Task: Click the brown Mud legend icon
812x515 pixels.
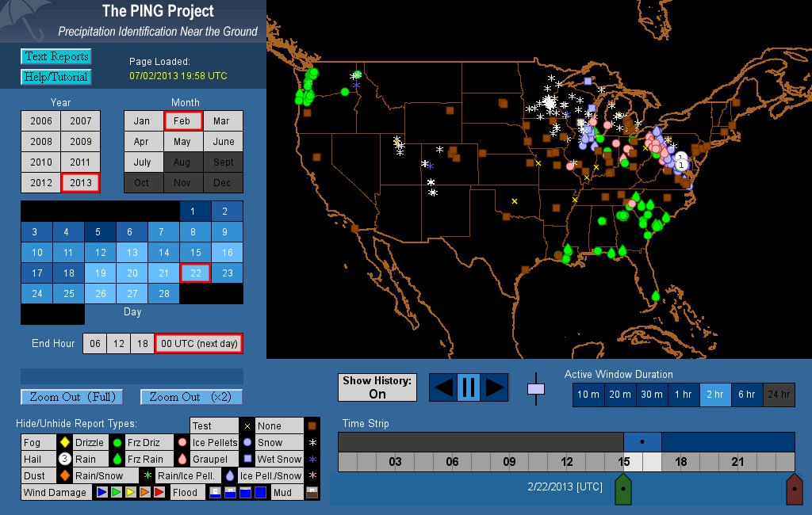Action: point(312,492)
